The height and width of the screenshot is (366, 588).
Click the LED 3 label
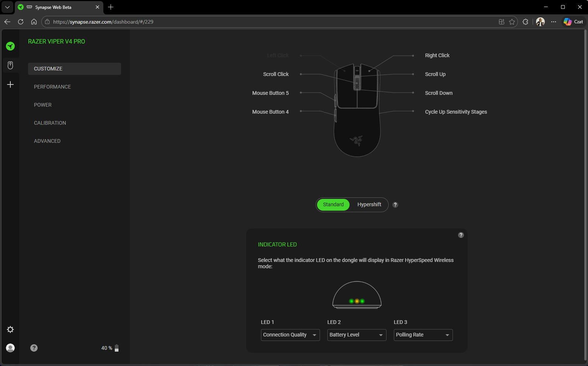[400, 322]
